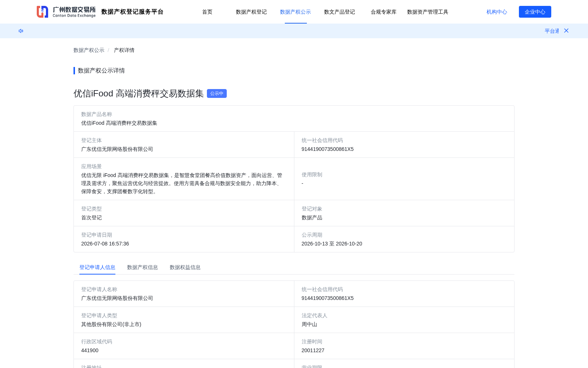The height and width of the screenshot is (368, 588).
Task: Click the registration date 20011227
Action: pos(313,350)
